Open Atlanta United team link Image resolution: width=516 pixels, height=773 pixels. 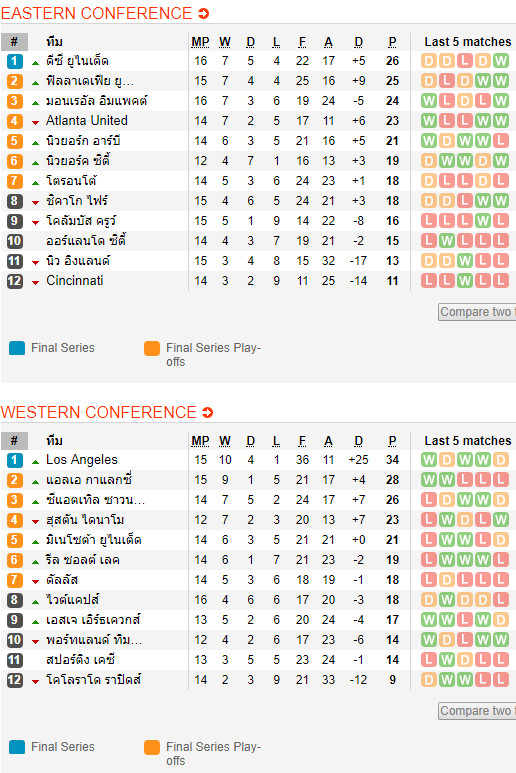click(87, 121)
